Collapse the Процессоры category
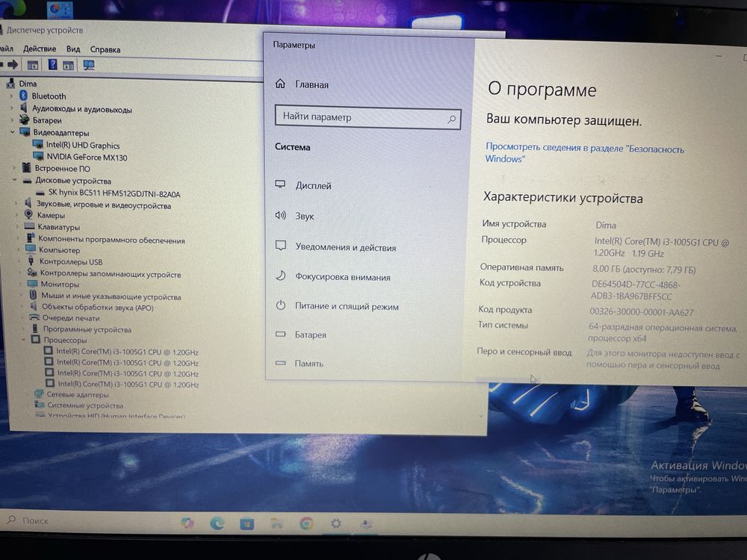 pos(23,340)
